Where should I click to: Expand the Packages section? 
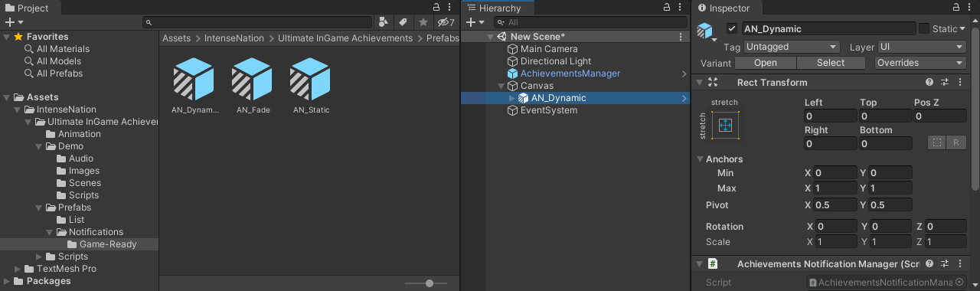[x=7, y=281]
